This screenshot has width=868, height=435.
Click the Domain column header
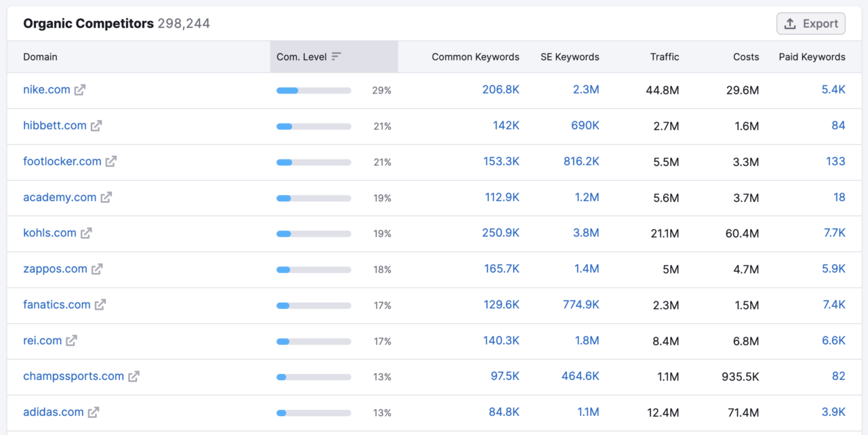click(x=40, y=57)
